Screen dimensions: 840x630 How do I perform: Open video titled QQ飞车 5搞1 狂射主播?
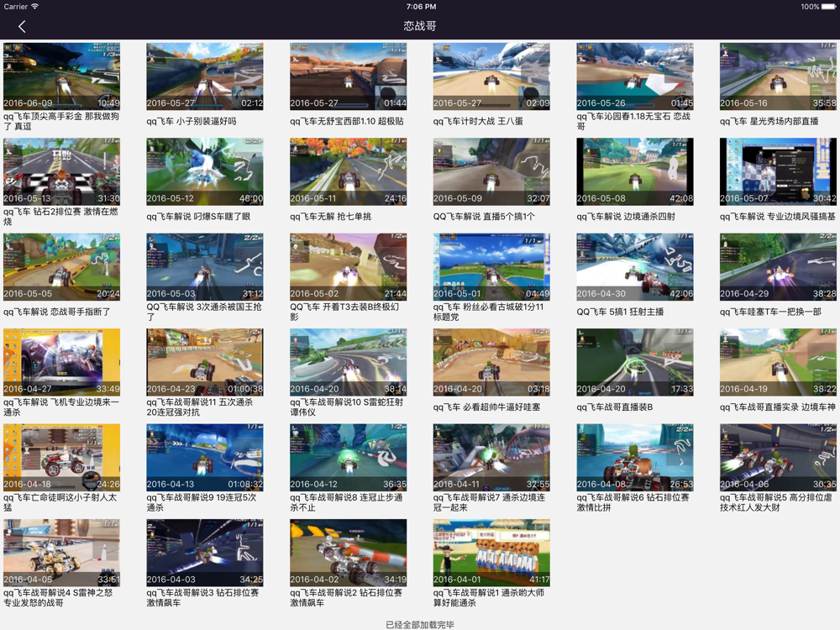click(x=620, y=312)
